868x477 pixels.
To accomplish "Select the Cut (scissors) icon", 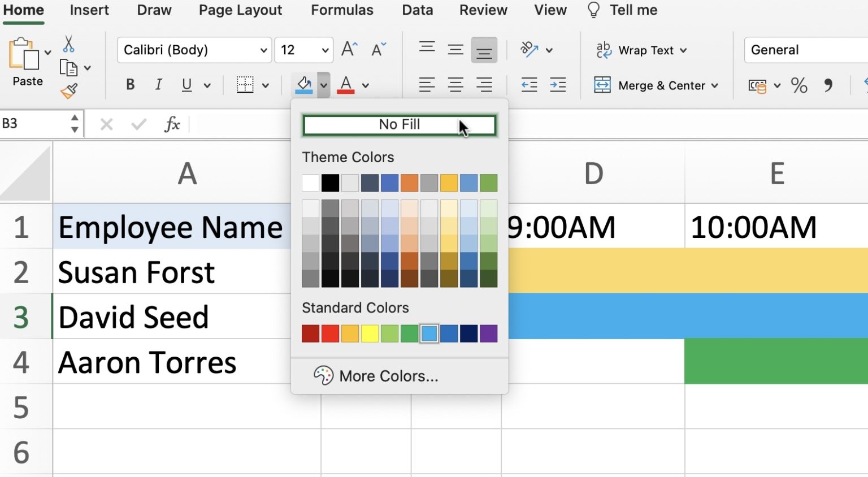I will click(70, 44).
